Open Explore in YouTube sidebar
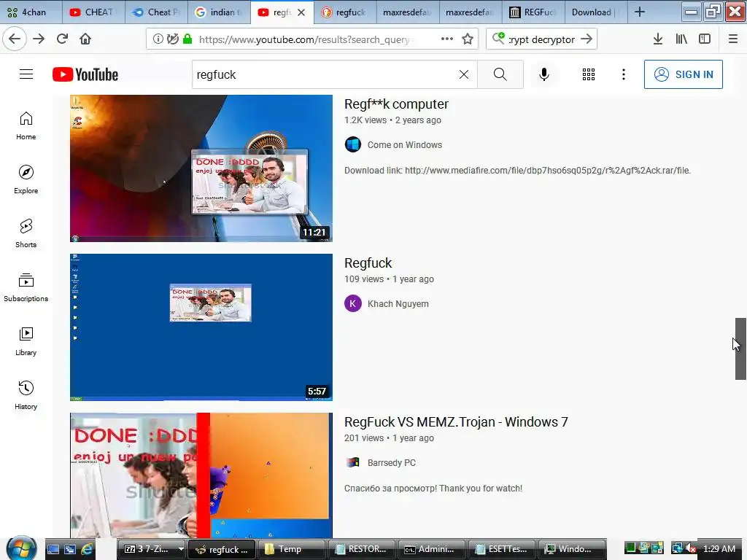 tap(26, 179)
